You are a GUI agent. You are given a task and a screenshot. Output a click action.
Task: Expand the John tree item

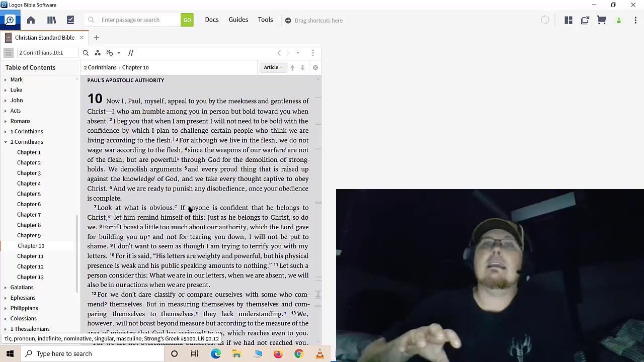(x=6, y=100)
